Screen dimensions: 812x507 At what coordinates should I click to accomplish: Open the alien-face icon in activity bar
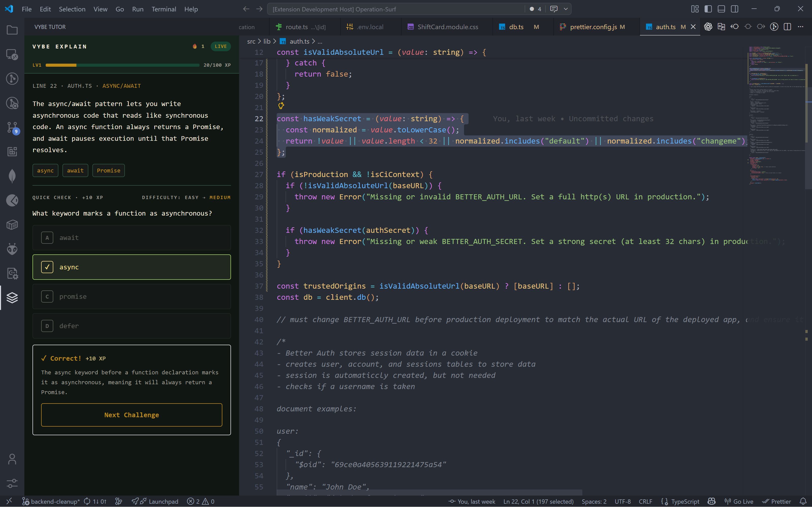pyautogui.click(x=12, y=249)
